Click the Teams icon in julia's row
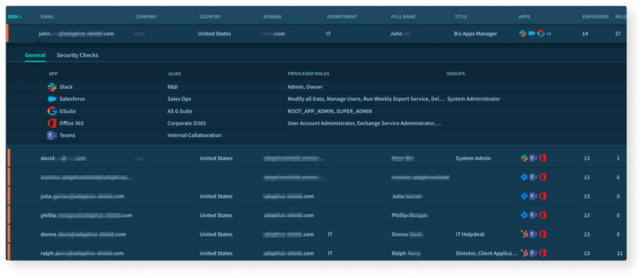Image resolution: width=644 pixels, height=278 pixels. (x=533, y=196)
